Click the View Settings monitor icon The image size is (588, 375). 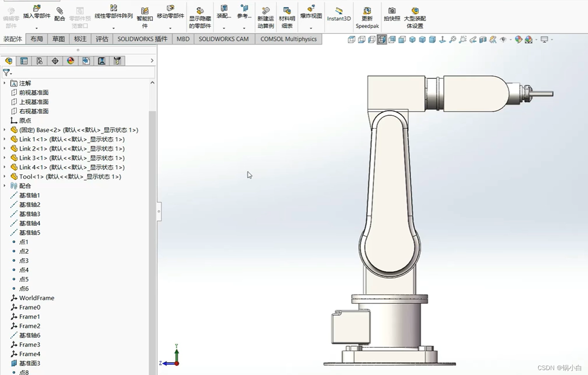pyautogui.click(x=544, y=40)
